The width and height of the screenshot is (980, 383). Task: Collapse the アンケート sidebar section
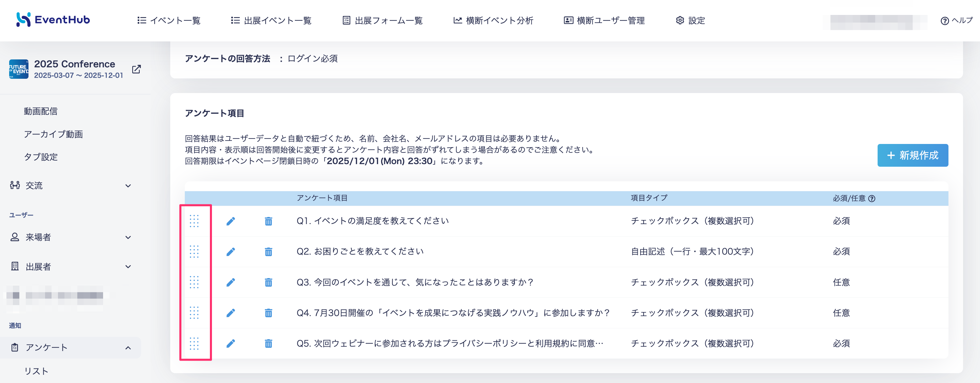pyautogui.click(x=71, y=348)
